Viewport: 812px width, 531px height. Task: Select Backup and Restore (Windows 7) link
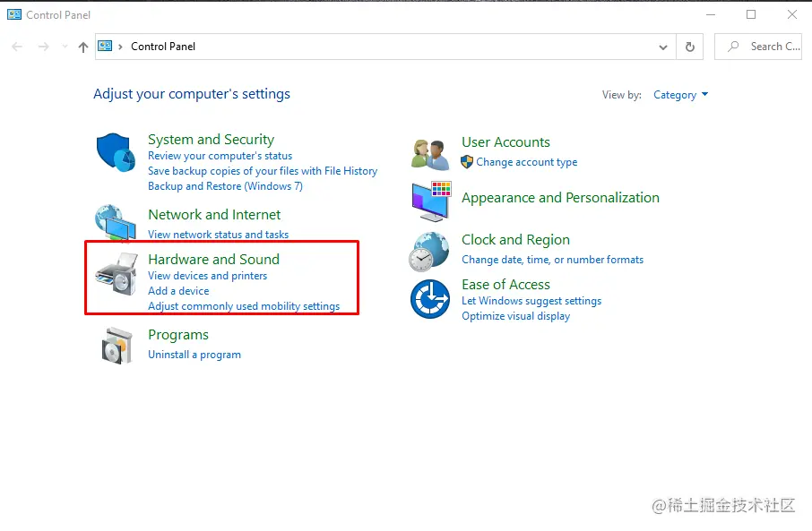tap(225, 186)
